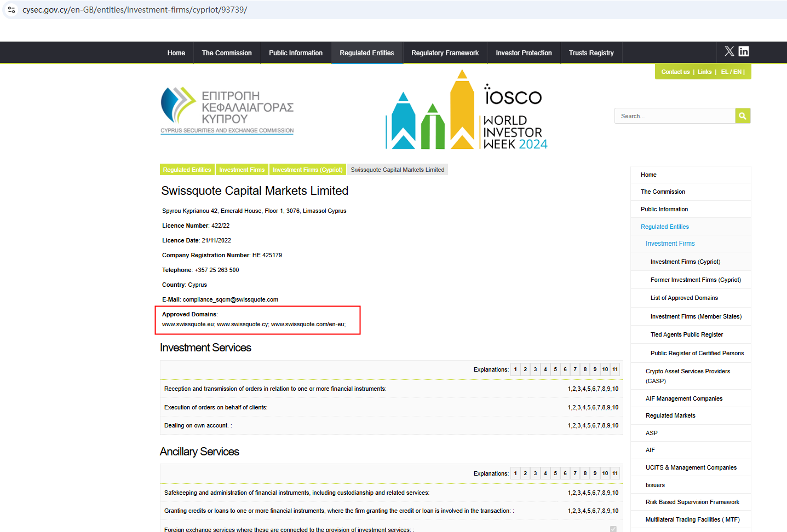Select explanation 11 under Investment Services
The width and height of the screenshot is (787, 532).
pos(615,369)
